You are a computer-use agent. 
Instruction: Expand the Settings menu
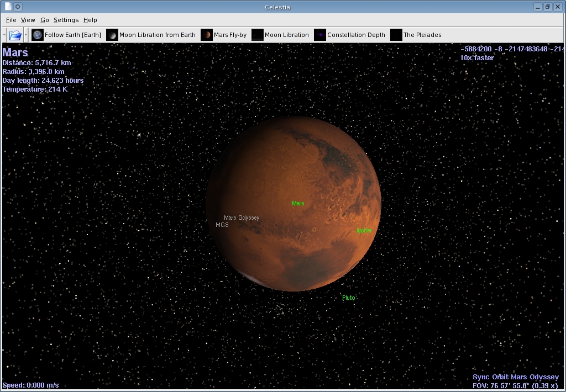click(x=66, y=20)
